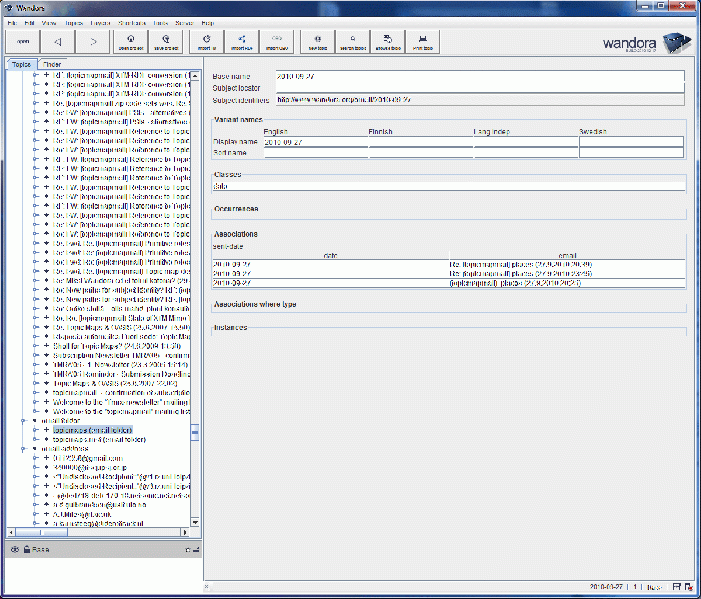The width and height of the screenshot is (701, 599).
Task: Switch to the Finder tab
Action: click(51, 64)
